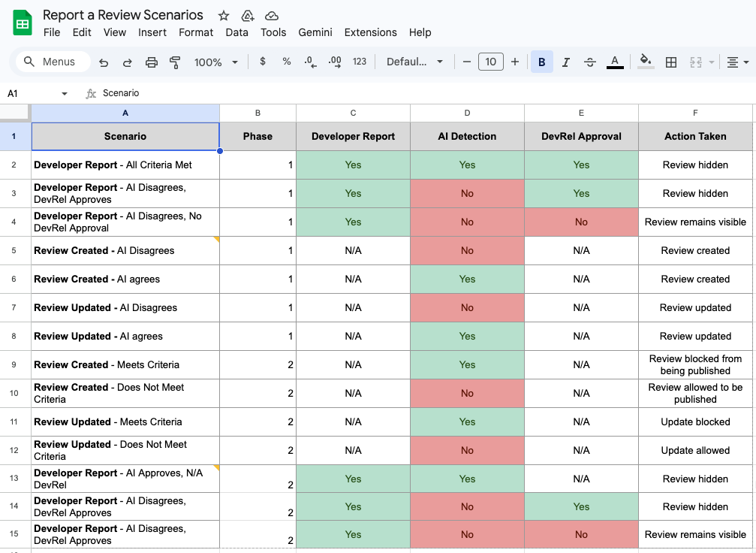Viewport: 756px width, 553px height.
Task: Open the Default font dropdown
Action: (x=414, y=62)
